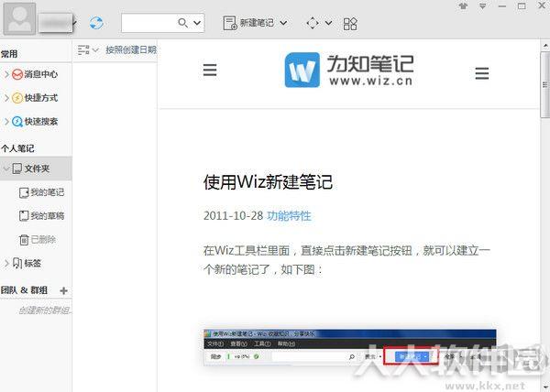Viewport: 550px width, 392px height.
Task: Open the dropdown arrow beside 新建笔记
Action: coord(283,23)
